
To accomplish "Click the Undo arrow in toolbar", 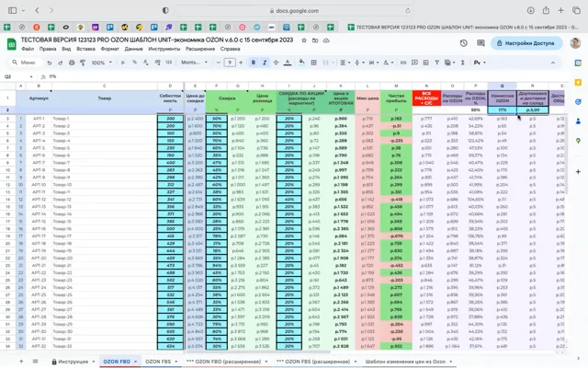I will (49, 63).
